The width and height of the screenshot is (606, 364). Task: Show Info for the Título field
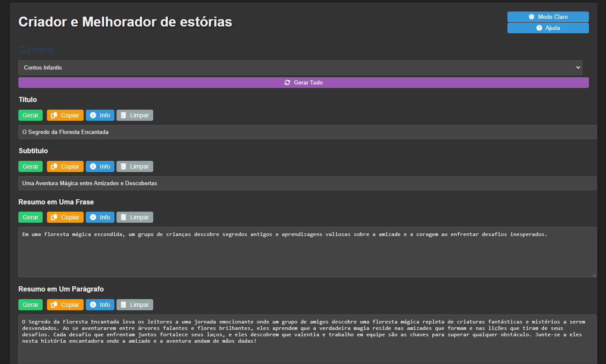[x=100, y=115]
